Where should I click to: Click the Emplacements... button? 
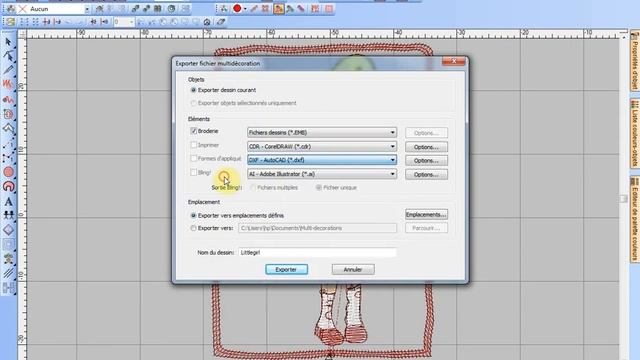(426, 214)
